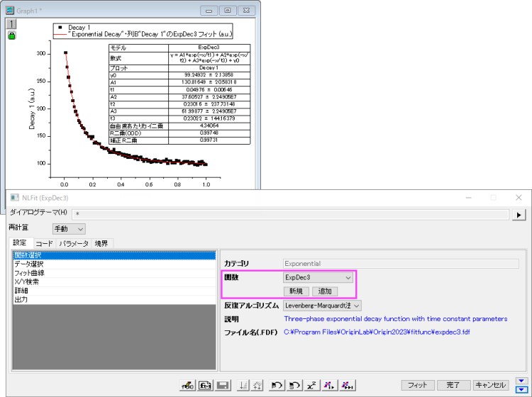Click the second reset-to-initial-values icon

pyautogui.click(x=294, y=385)
